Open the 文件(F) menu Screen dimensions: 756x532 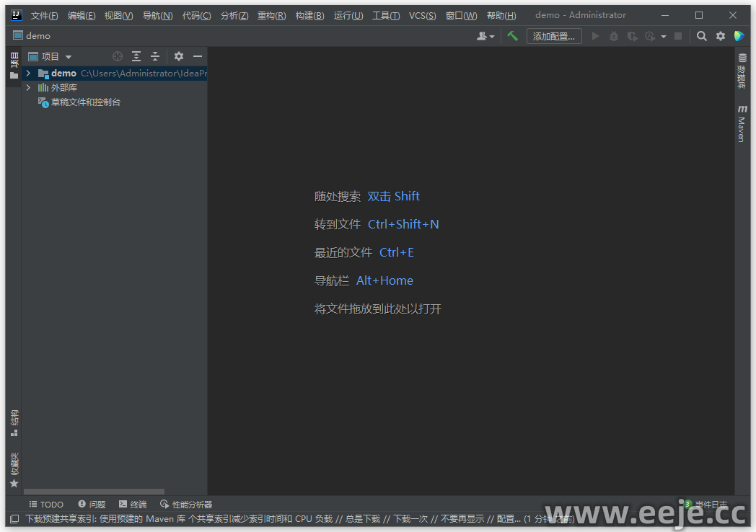(x=44, y=15)
